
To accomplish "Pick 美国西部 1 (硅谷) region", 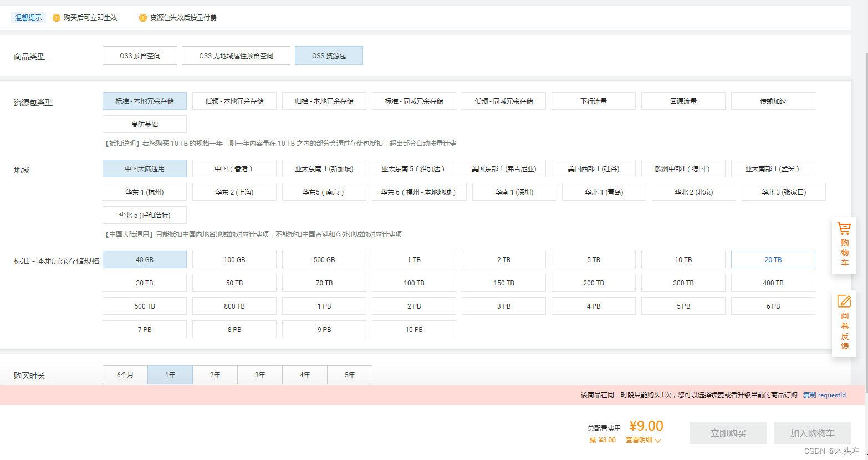I will (594, 168).
